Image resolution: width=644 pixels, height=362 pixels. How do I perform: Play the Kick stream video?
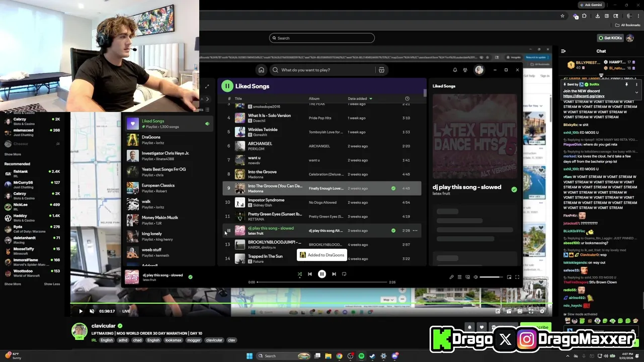point(80,311)
